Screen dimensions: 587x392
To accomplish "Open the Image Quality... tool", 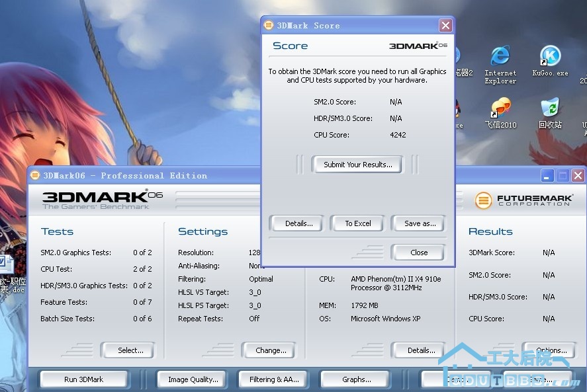I will 193,379.
